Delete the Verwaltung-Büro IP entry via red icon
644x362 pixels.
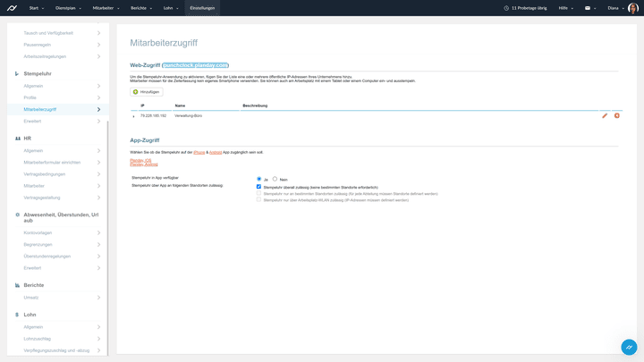pos(617,116)
